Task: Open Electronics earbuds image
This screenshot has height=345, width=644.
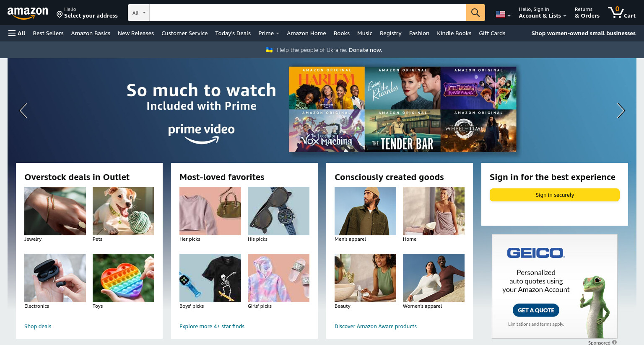Action: (x=55, y=278)
